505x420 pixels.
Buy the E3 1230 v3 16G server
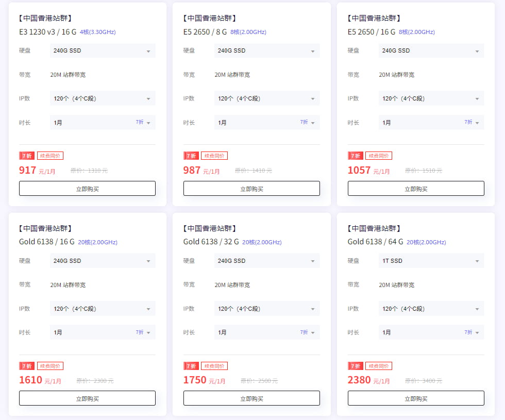click(87, 189)
